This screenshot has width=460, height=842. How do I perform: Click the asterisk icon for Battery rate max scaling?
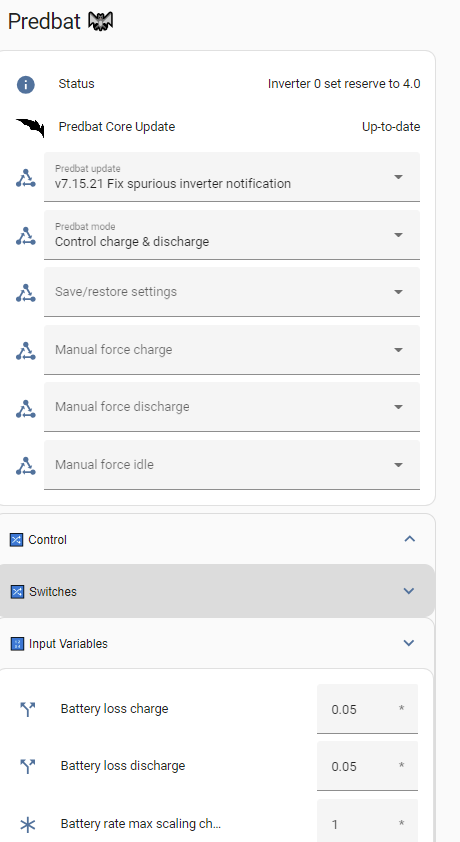click(27, 824)
